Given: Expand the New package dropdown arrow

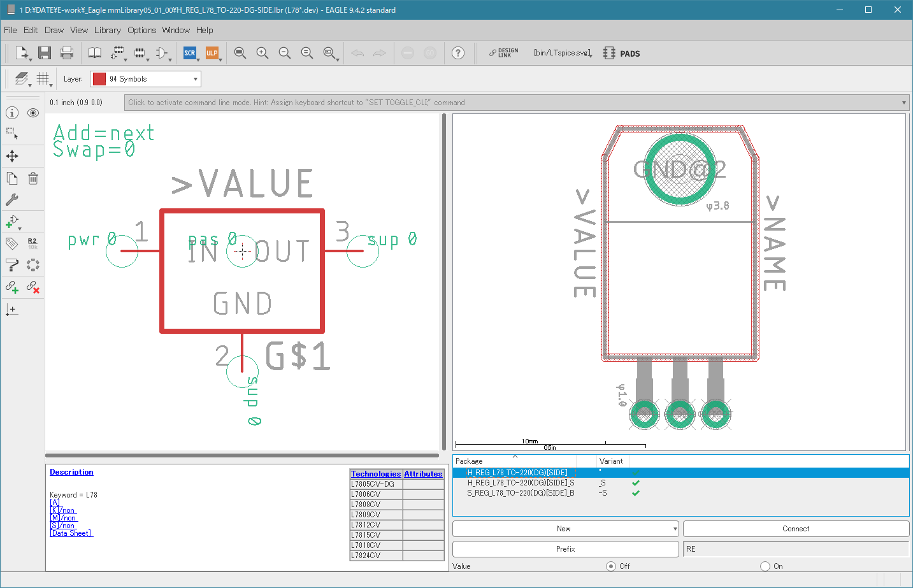Looking at the screenshot, I should [675, 529].
